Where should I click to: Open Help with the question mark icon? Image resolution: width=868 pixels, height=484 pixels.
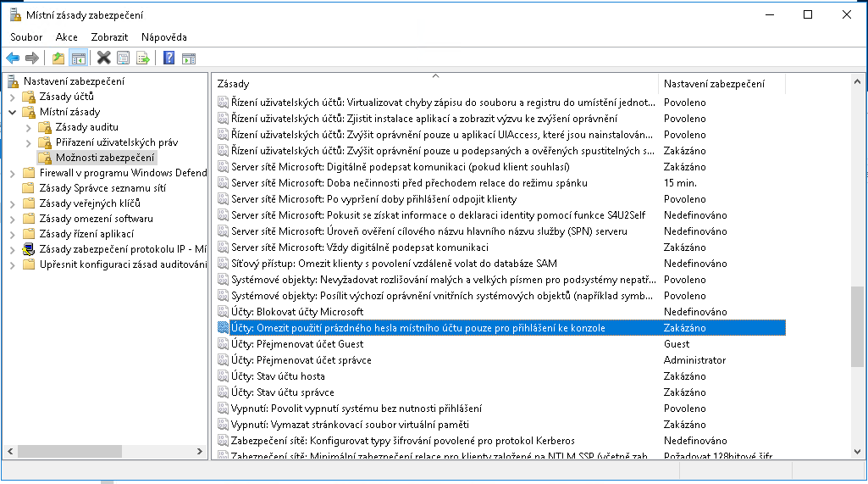169,58
